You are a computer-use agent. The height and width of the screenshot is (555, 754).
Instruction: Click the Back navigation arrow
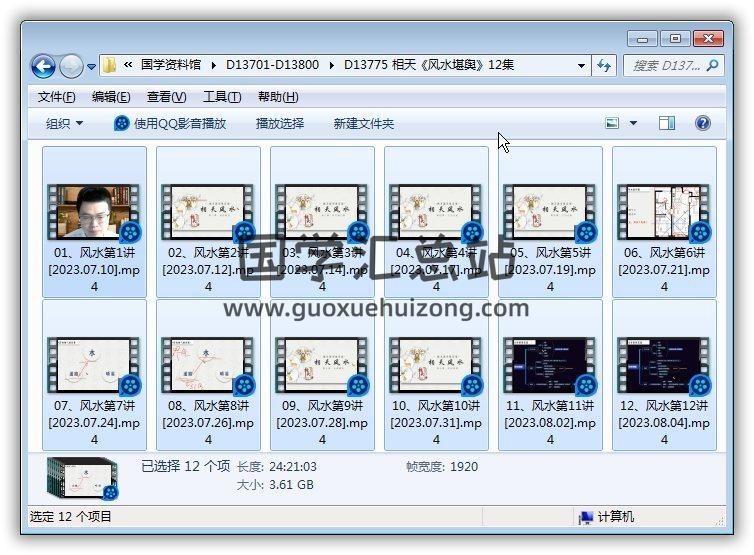tap(44, 66)
